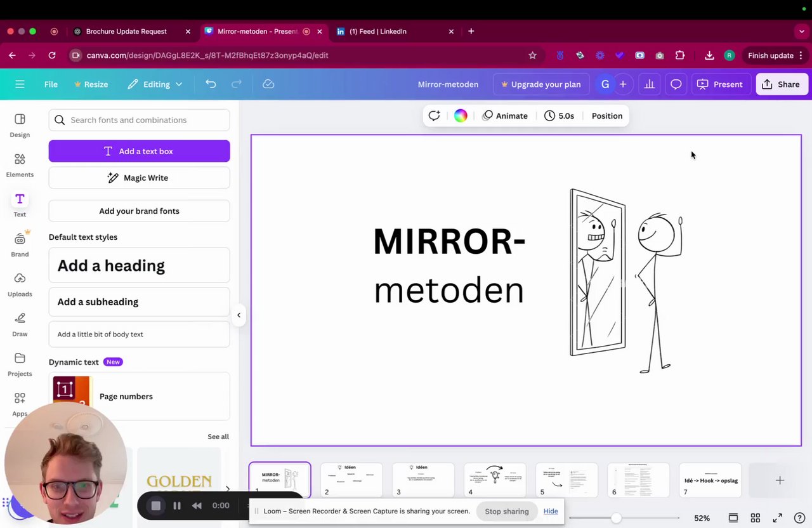Insert Add a heading text style
This screenshot has height=528, width=812.
[139, 265]
